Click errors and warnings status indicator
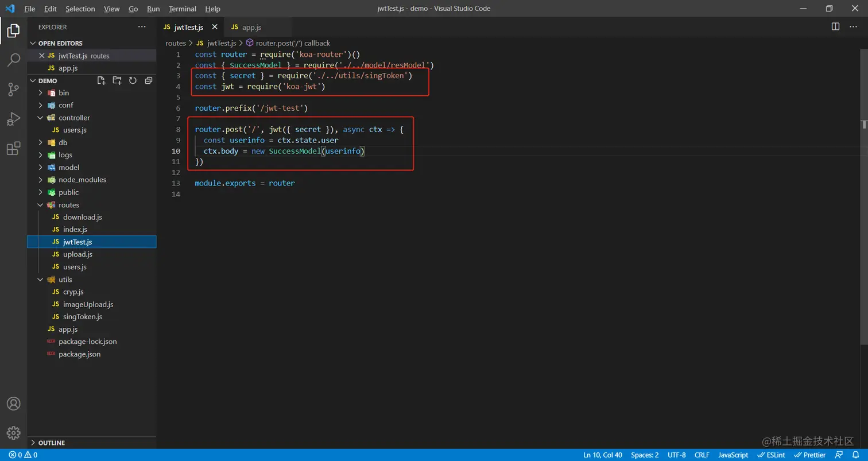This screenshot has height=461, width=868. click(x=23, y=455)
